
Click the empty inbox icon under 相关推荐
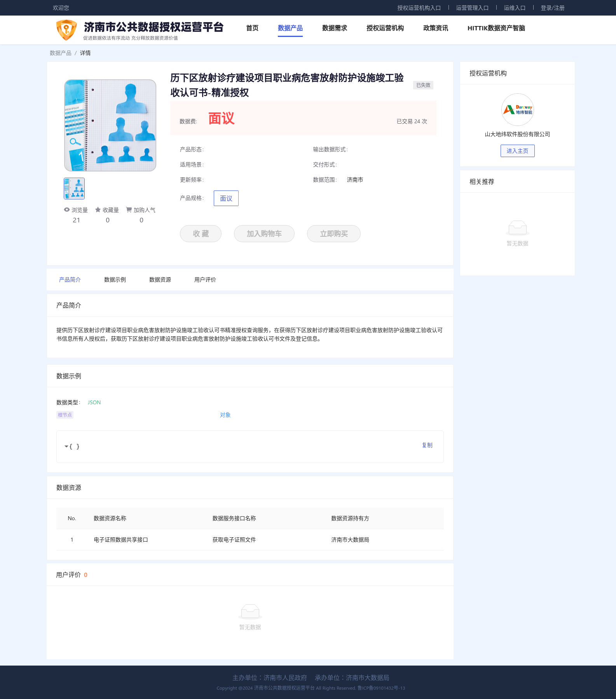pyautogui.click(x=517, y=227)
